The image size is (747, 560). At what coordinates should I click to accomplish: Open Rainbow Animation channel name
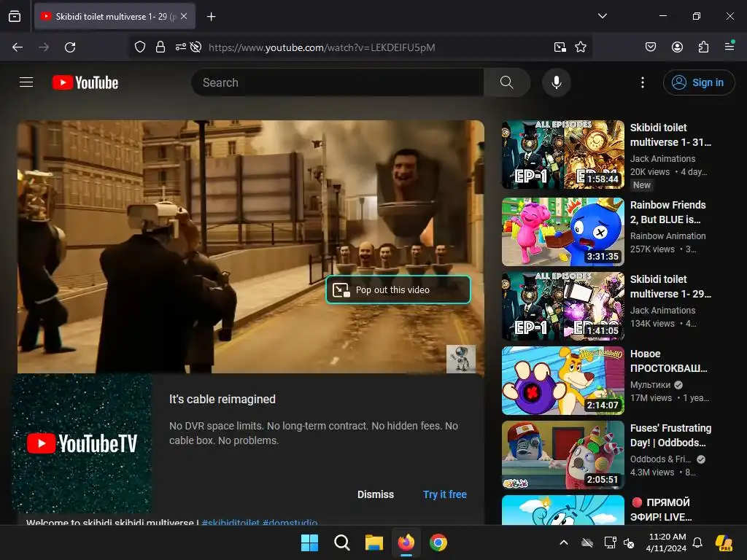pos(668,236)
